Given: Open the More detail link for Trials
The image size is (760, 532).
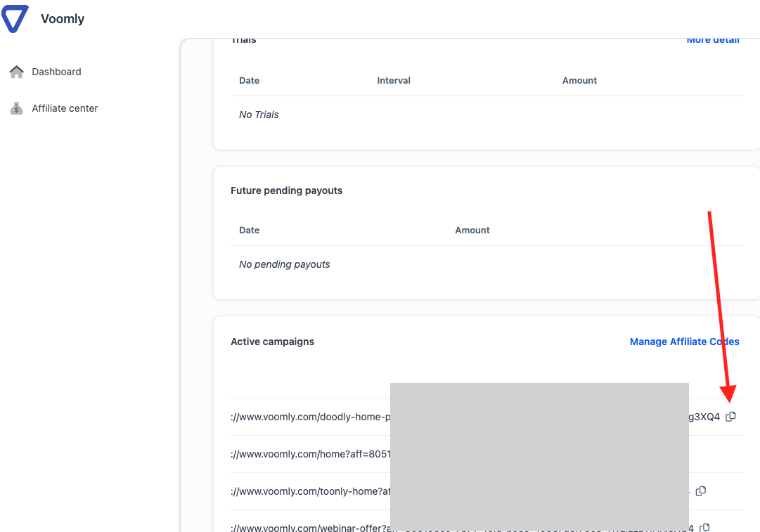Looking at the screenshot, I should [x=712, y=40].
